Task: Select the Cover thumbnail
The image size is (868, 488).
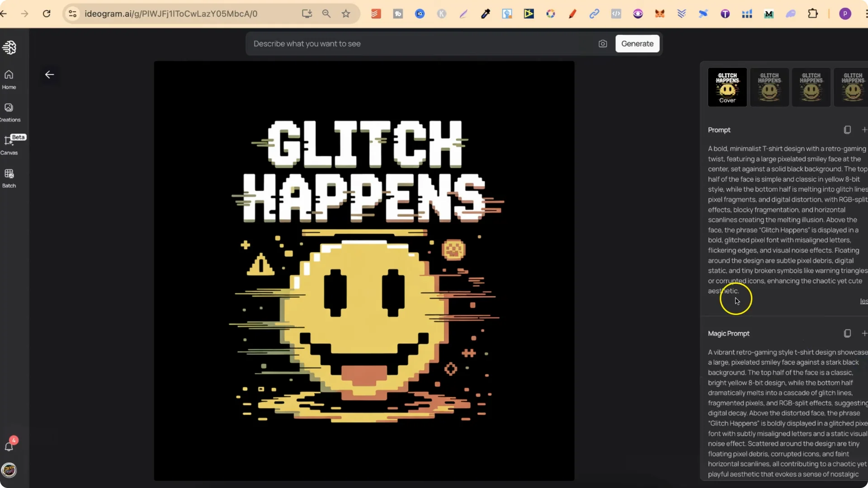Action: pos(727,87)
